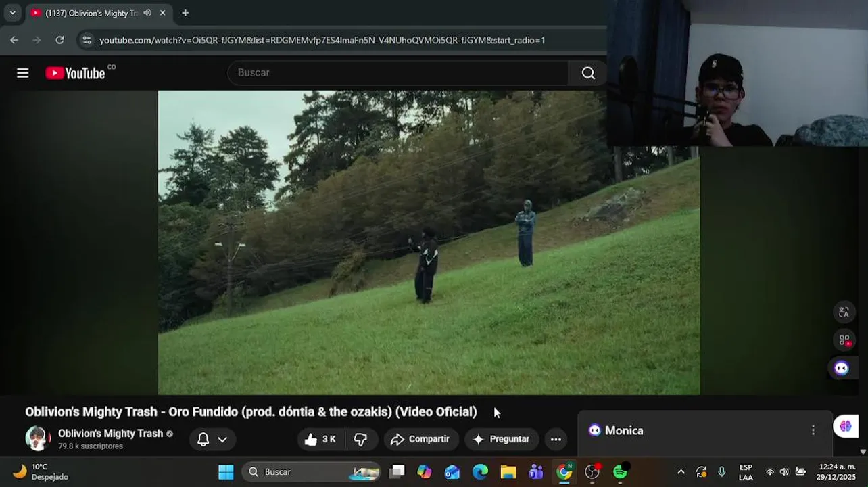Screen dimensions: 868x487
Task: Click the Monica floating assistant icon
Action: (x=842, y=368)
